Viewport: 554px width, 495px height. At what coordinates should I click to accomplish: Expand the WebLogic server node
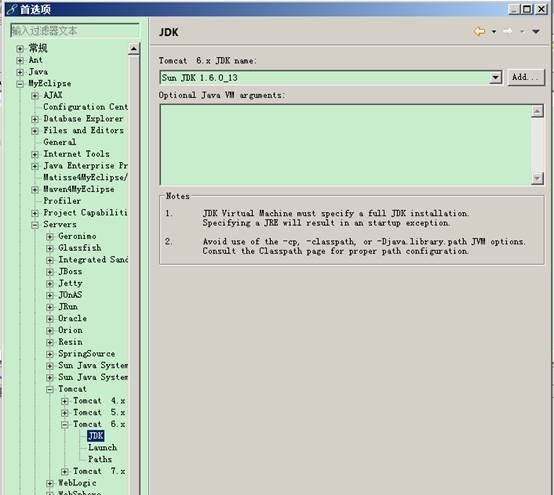pos(50,483)
